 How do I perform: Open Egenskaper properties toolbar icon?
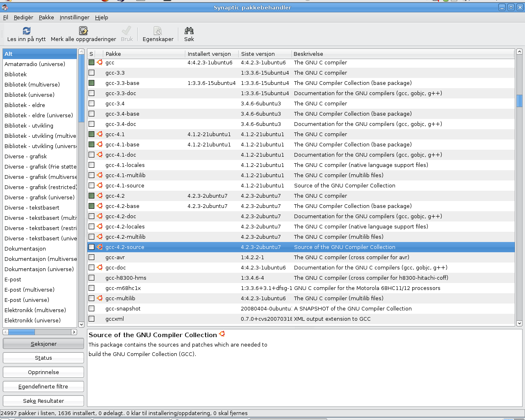(158, 31)
